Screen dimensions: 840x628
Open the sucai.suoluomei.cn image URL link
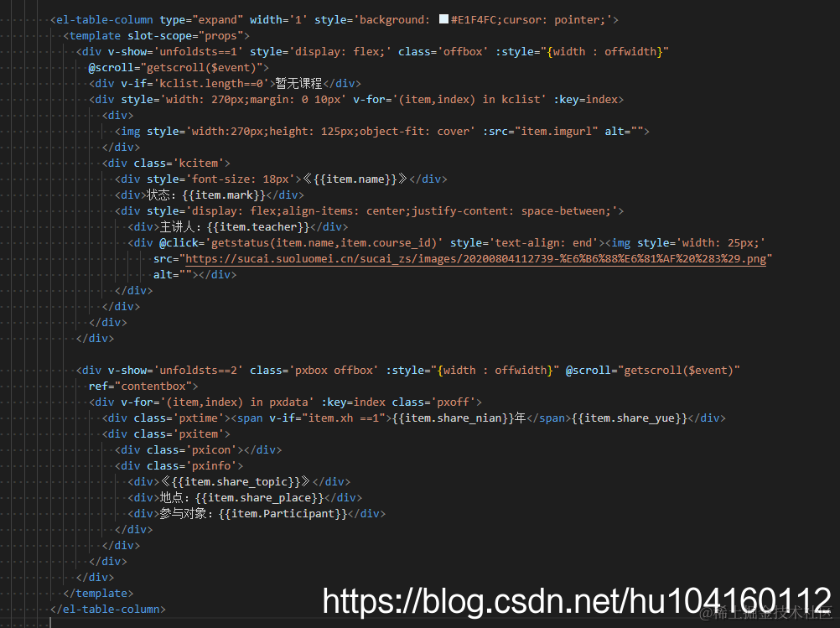475,259
